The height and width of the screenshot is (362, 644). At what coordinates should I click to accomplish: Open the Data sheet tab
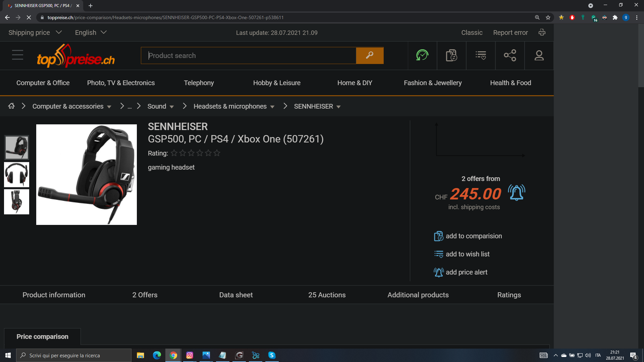click(236, 295)
